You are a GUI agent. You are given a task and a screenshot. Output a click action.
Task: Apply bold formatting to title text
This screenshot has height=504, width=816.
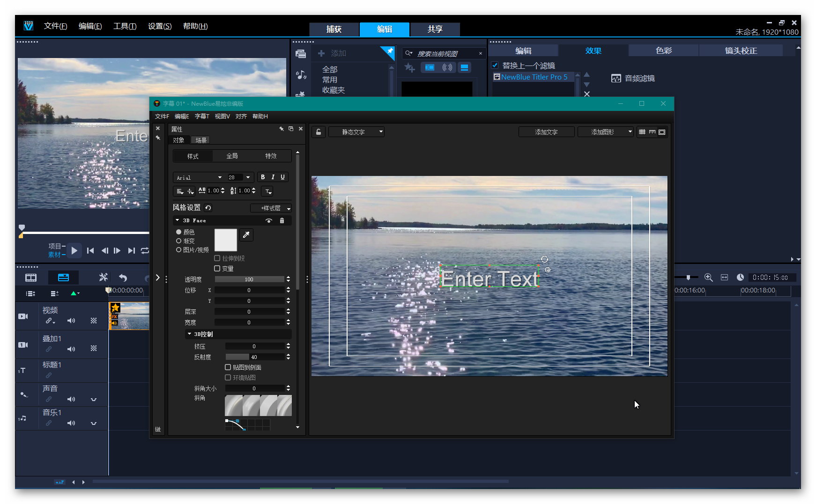(263, 177)
